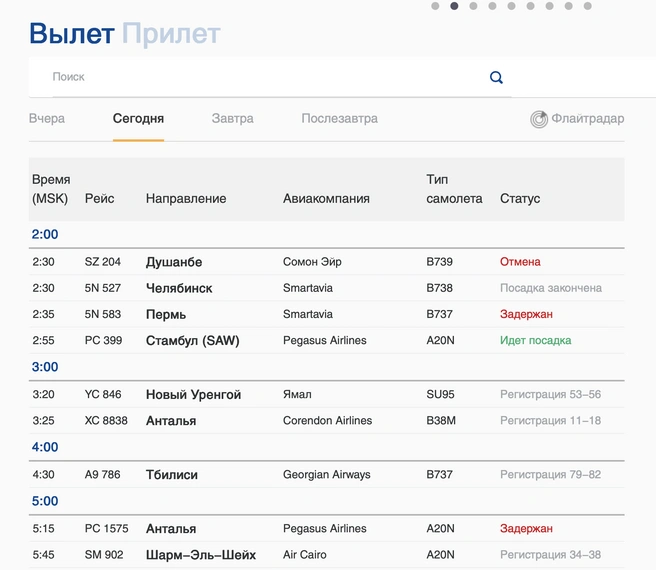This screenshot has width=656, height=570.
Task: Open flight A9 786
Action: (x=102, y=475)
